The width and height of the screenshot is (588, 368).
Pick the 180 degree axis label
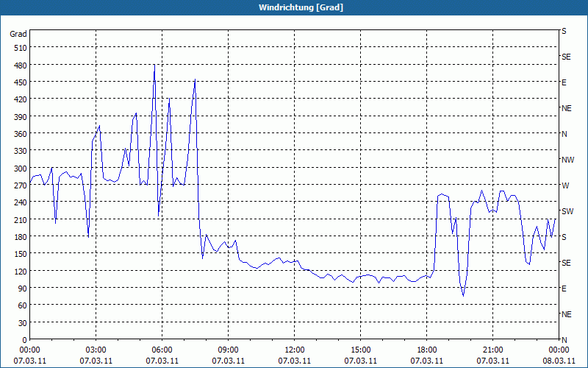point(21,237)
